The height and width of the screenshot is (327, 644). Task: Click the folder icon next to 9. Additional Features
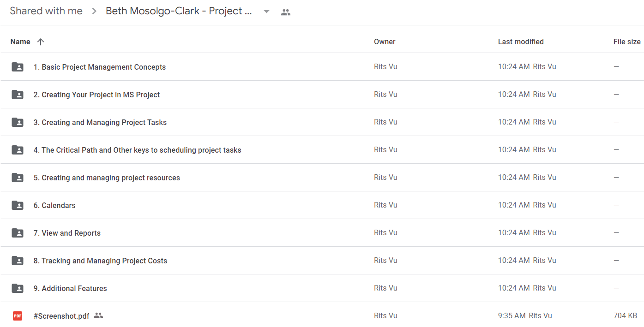[x=18, y=288]
